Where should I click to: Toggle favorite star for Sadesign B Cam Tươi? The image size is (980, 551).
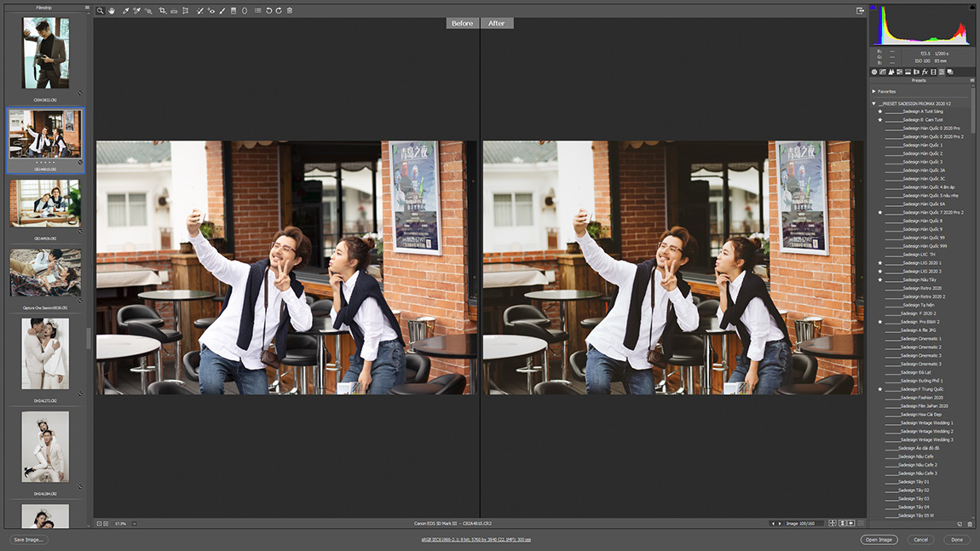click(880, 120)
